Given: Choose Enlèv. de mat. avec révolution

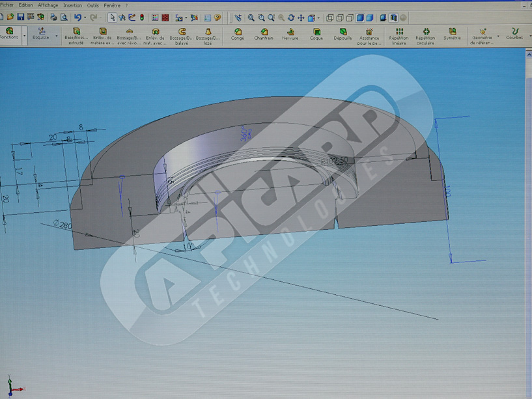Looking at the screenshot, I should tap(156, 36).
